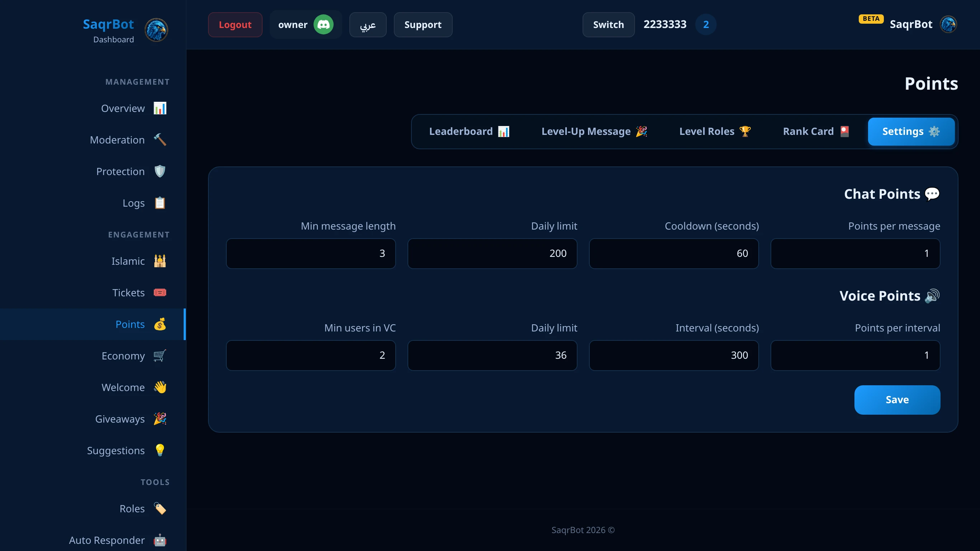Switch language with the عربي button
This screenshot has width=980, height=551.
pos(368,25)
